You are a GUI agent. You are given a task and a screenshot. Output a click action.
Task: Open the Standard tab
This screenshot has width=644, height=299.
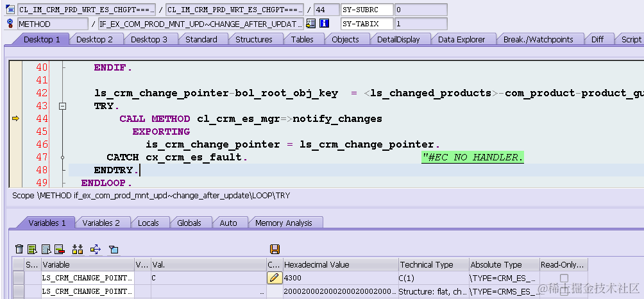(x=201, y=39)
